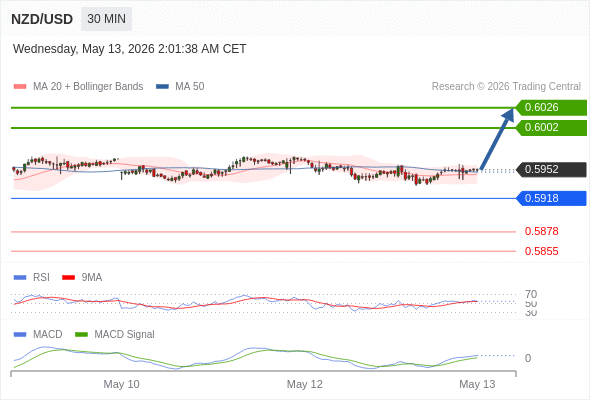The height and width of the screenshot is (400, 590).
Task: Click the MACD Signal green legend marker
Action: click(81, 335)
